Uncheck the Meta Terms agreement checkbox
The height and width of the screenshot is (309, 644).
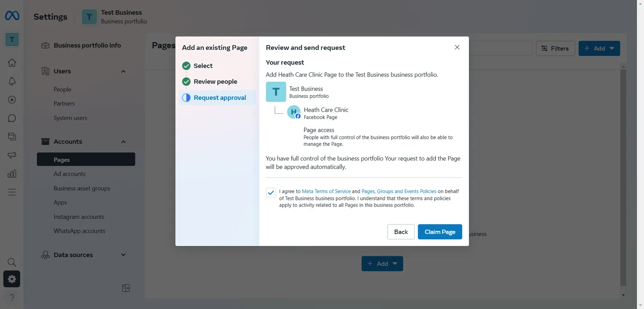(x=271, y=192)
